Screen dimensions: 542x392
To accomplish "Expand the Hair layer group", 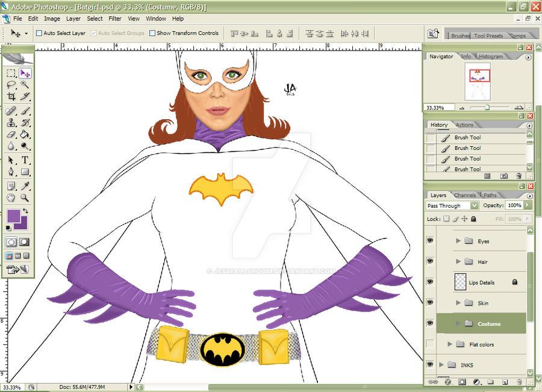I will [x=458, y=261].
